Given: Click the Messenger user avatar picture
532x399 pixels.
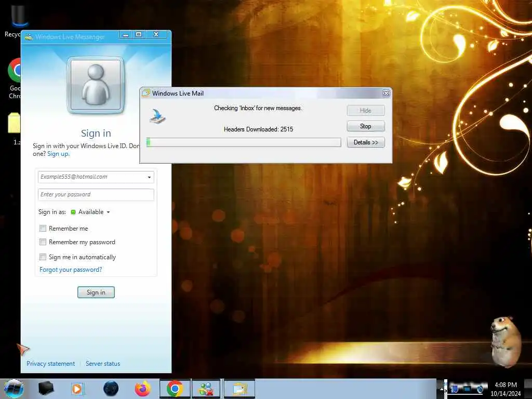Looking at the screenshot, I should point(96,85).
